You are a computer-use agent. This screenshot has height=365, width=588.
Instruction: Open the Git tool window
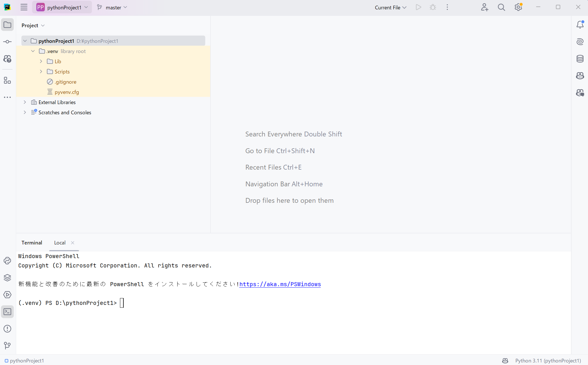(x=7, y=345)
